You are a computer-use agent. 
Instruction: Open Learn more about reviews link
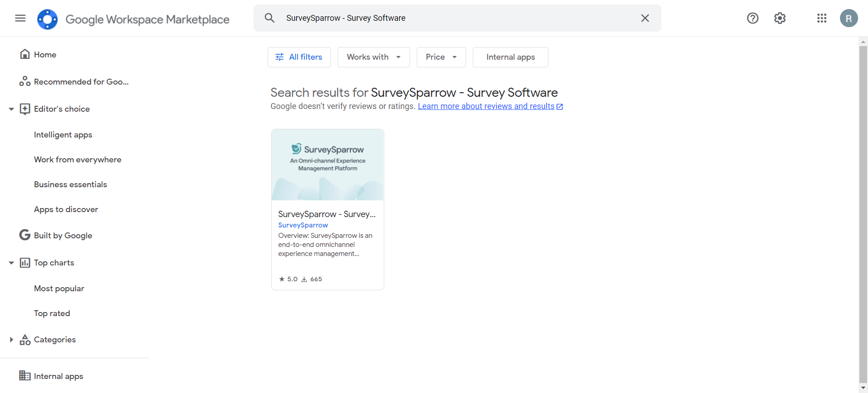486,106
